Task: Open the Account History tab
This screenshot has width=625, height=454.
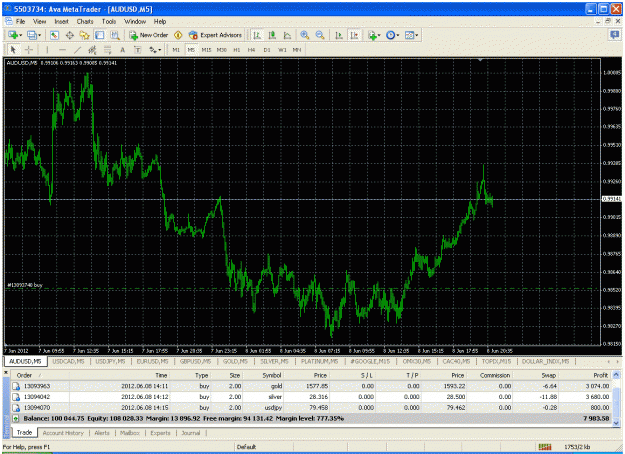Action: click(63, 433)
